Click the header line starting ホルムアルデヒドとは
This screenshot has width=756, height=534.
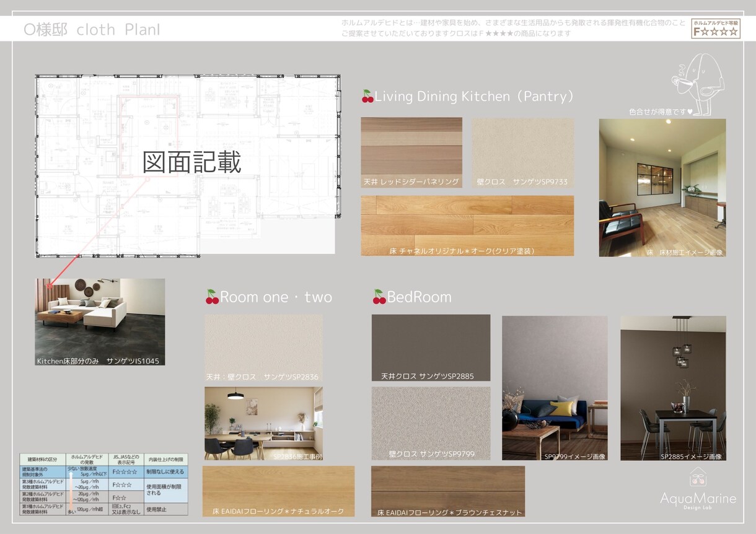coord(514,23)
